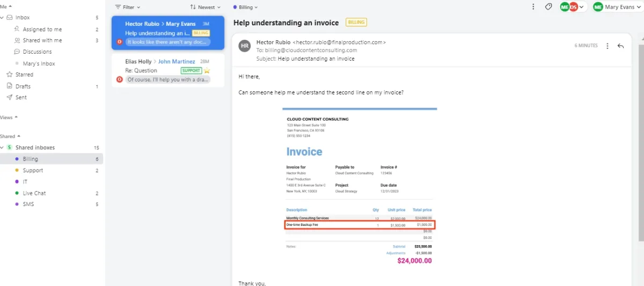This screenshot has height=286, width=644.
Task: Open the Mary Evans account menu
Action: pos(617,7)
